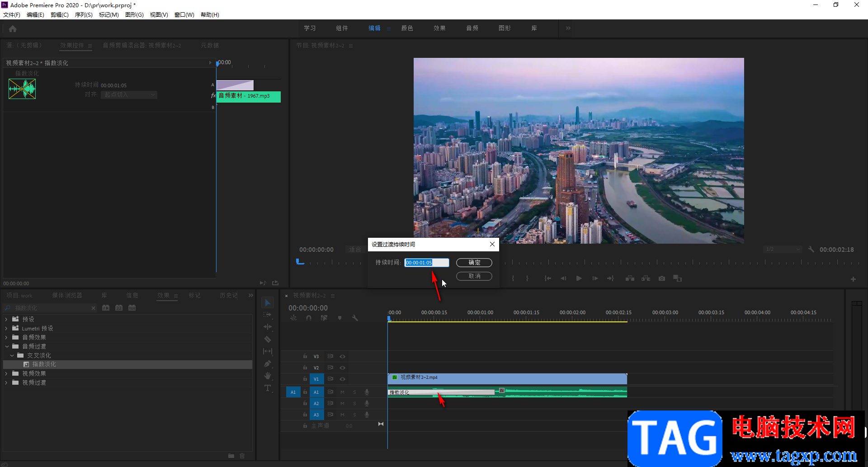Toggle timeline snap magnet icon
Image resolution: width=868 pixels, height=467 pixels.
(309, 318)
